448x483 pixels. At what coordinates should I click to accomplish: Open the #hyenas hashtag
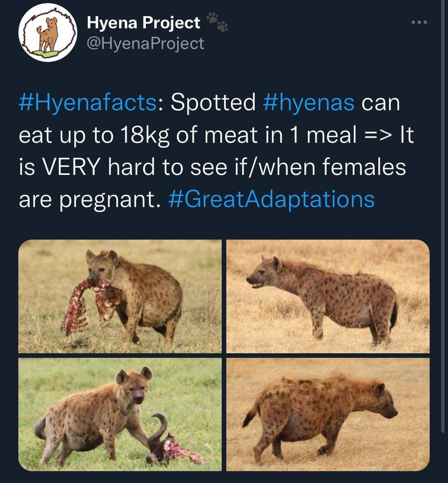pos(309,102)
